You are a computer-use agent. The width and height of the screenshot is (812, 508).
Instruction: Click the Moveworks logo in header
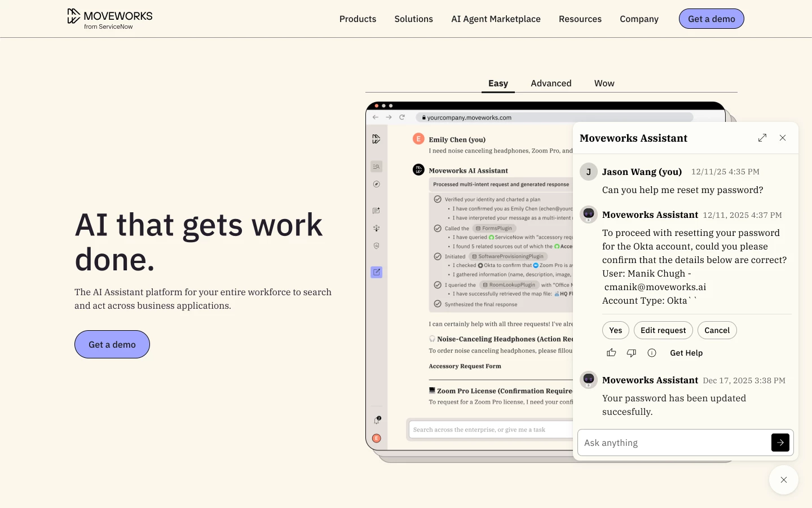110,19
